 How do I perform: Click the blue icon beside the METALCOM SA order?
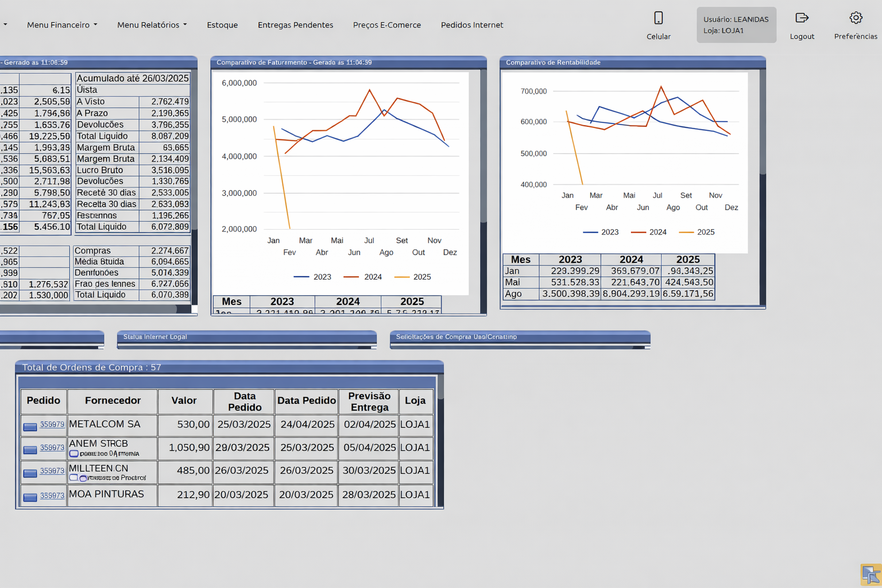[30, 427]
